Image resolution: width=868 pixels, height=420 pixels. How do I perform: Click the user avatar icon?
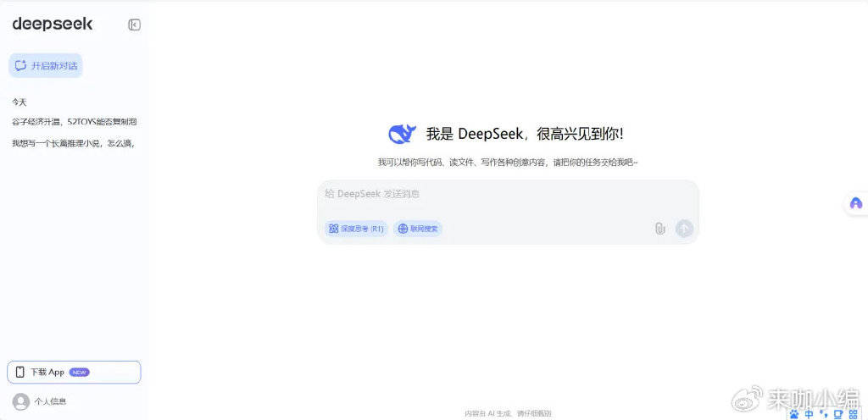[21, 401]
